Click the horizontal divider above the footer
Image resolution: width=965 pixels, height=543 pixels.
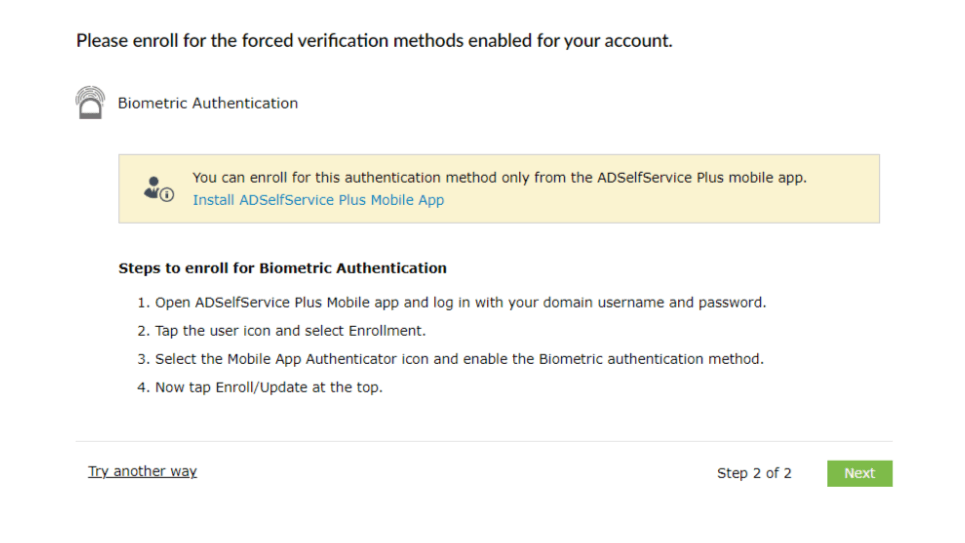coord(484,441)
